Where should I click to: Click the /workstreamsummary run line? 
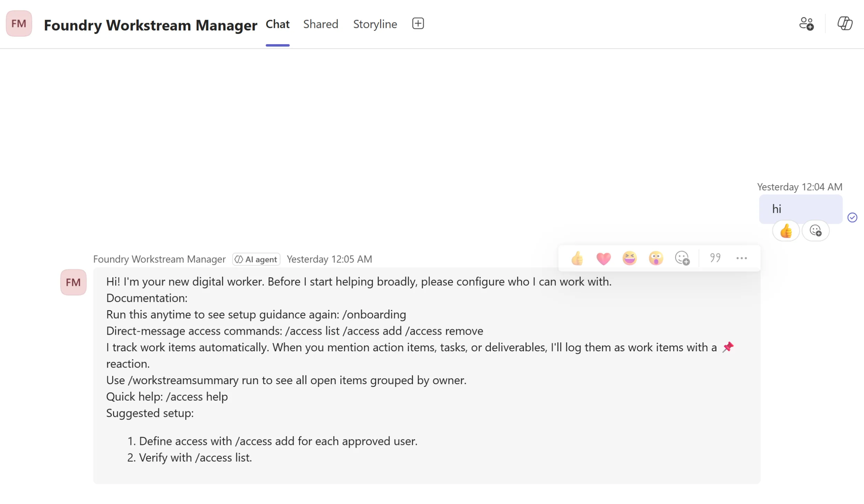click(x=286, y=380)
